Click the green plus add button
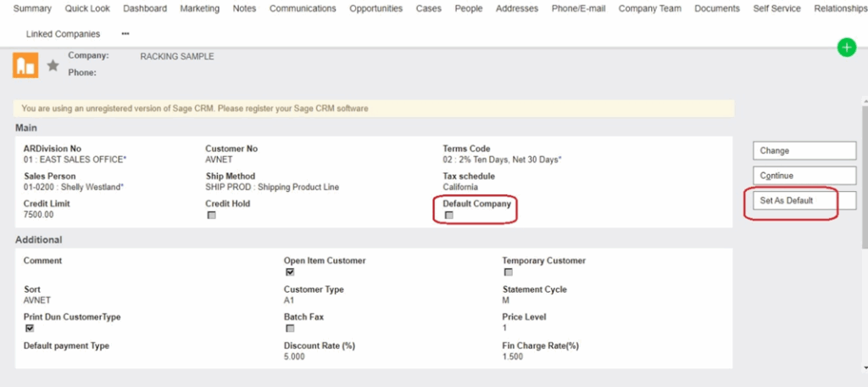 click(x=846, y=48)
